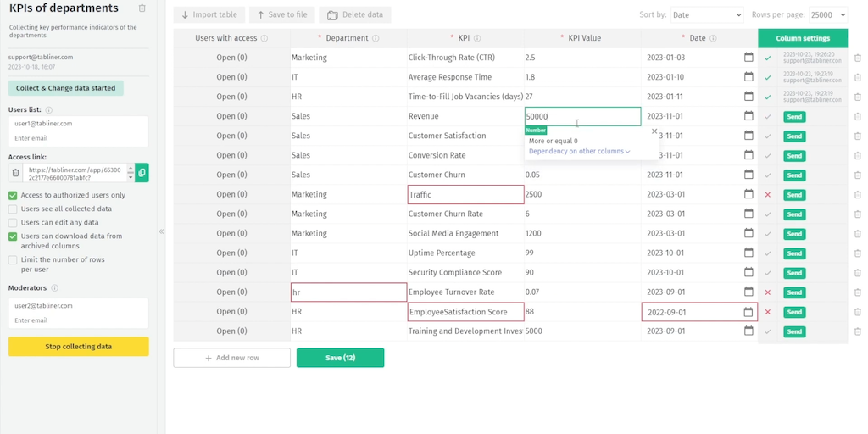Click the red X on the Traffic row
This screenshot has height=434, width=868.
[x=768, y=195]
